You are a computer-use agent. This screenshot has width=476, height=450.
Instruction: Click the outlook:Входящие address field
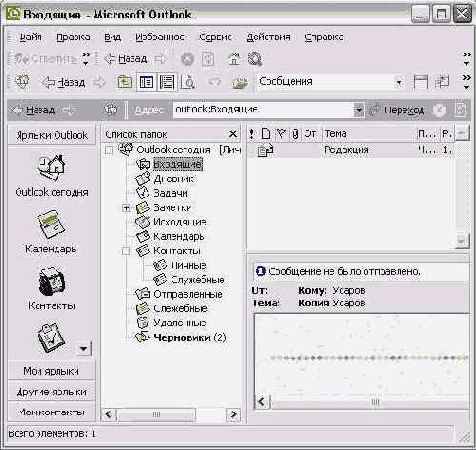click(263, 109)
